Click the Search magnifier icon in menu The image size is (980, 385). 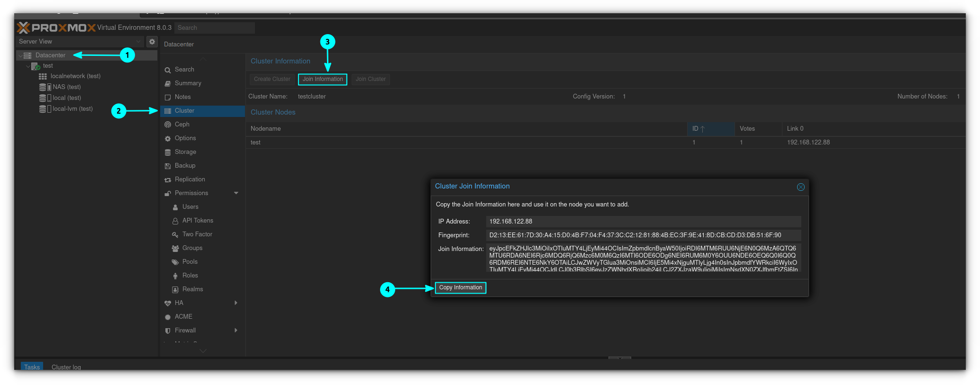[168, 70]
